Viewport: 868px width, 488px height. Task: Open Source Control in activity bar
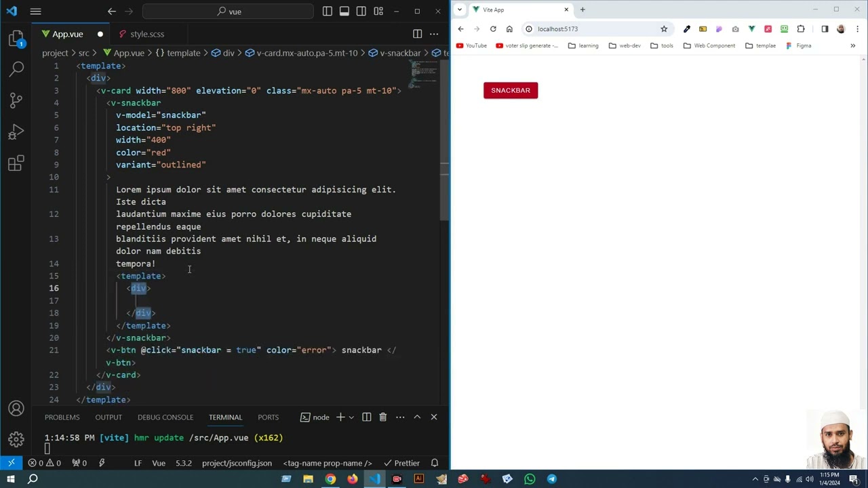coord(16,100)
